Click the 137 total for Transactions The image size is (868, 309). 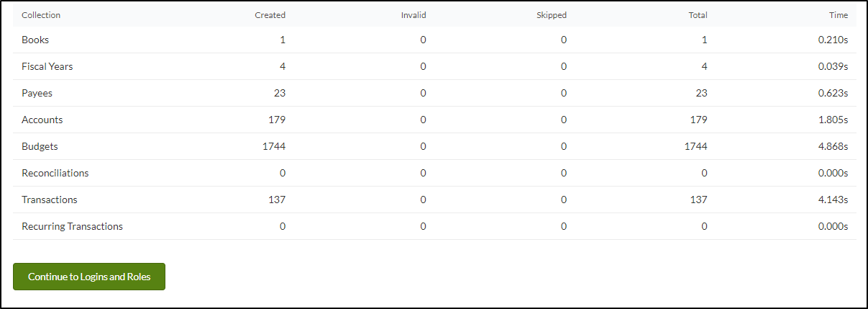click(x=699, y=200)
